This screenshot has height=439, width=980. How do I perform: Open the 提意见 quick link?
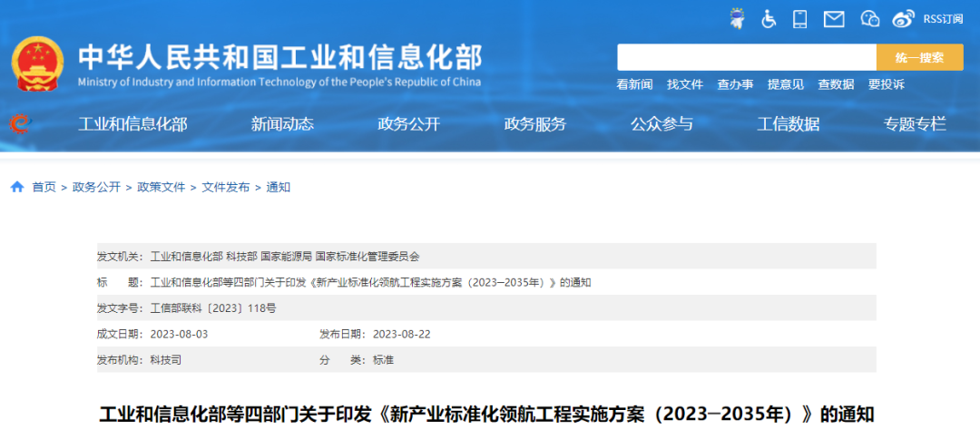tap(785, 84)
